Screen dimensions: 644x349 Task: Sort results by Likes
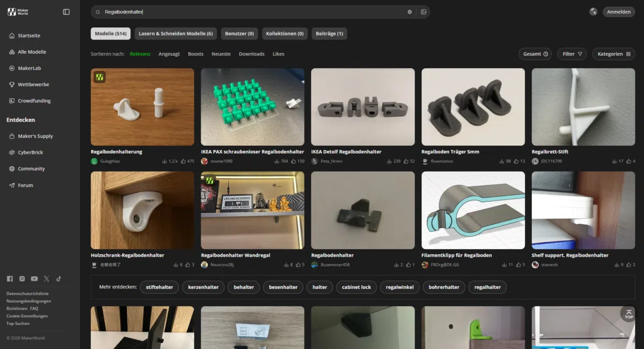click(278, 54)
